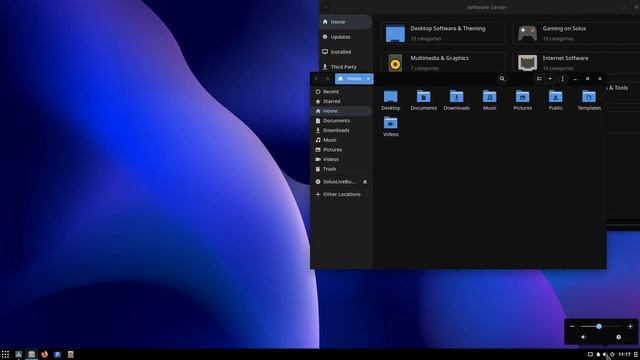Increase volume with the plus button
This screenshot has width=640, height=360.
click(630, 327)
